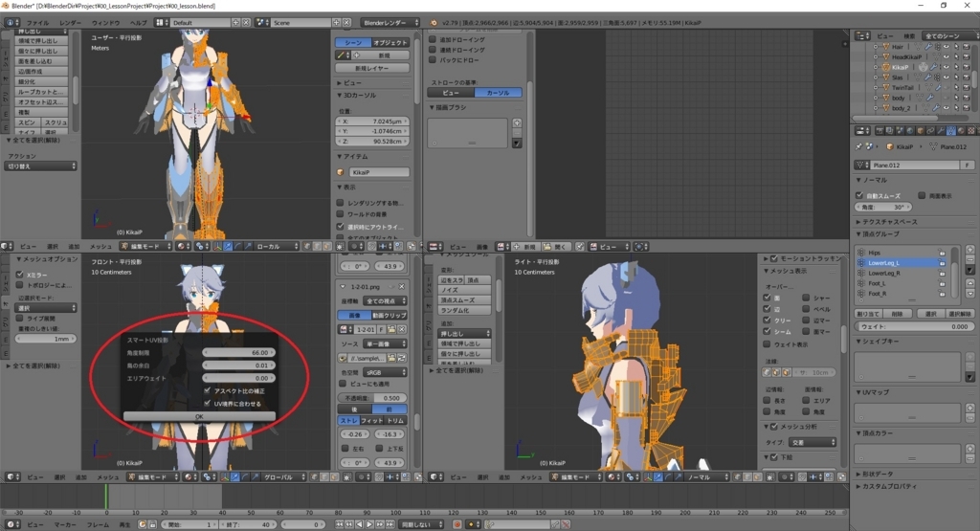Open the アクション 切り替え dropdown
Image resolution: width=980 pixels, height=531 pixels.
point(41,166)
